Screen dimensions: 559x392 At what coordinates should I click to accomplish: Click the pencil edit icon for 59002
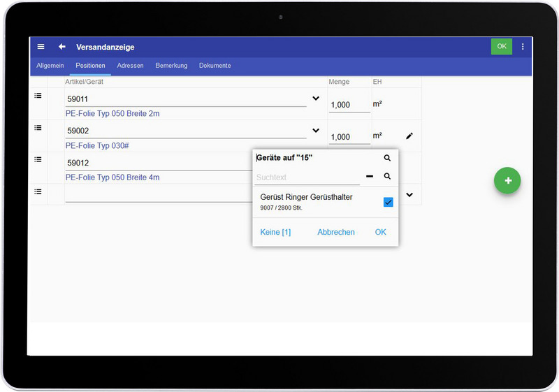click(x=409, y=136)
